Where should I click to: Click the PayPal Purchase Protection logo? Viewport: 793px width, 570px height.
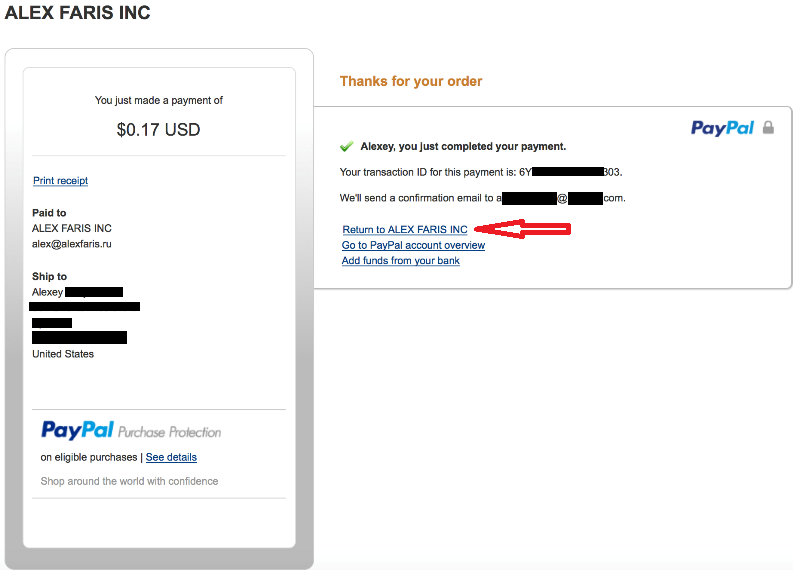[131, 430]
